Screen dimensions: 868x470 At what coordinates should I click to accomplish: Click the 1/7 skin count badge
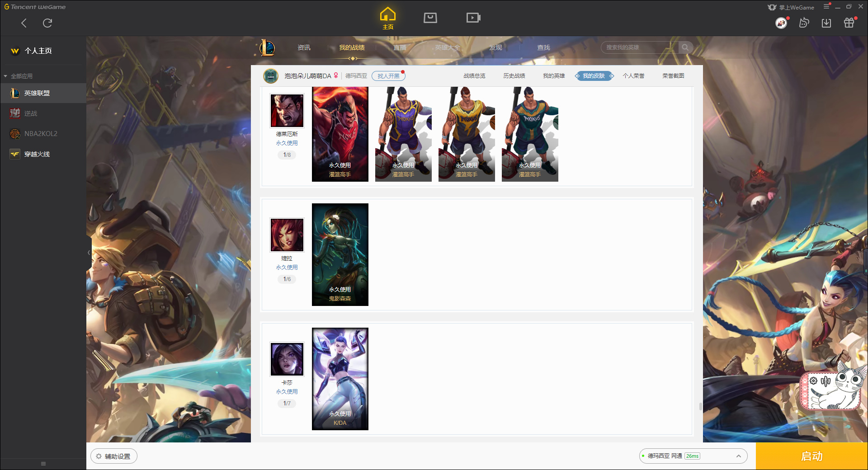click(x=287, y=404)
